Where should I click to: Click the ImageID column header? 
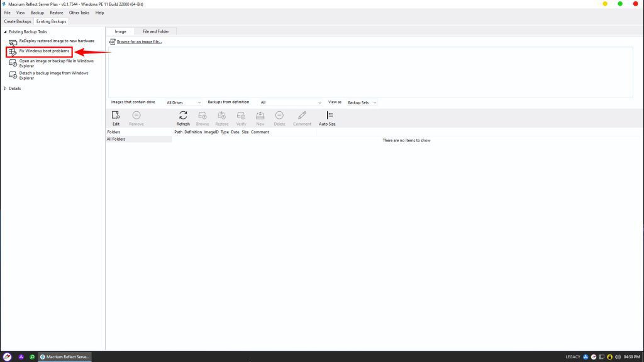(211, 132)
